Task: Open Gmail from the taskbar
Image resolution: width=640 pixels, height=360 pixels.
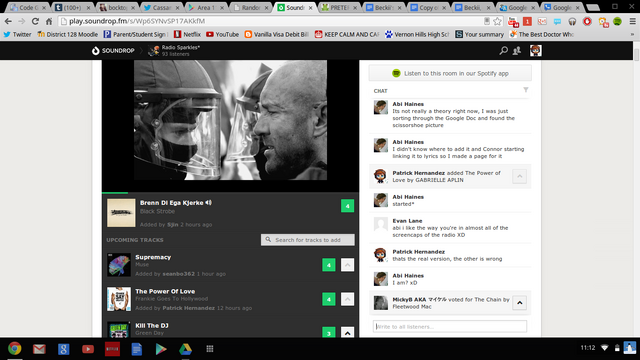Action: 39,349
